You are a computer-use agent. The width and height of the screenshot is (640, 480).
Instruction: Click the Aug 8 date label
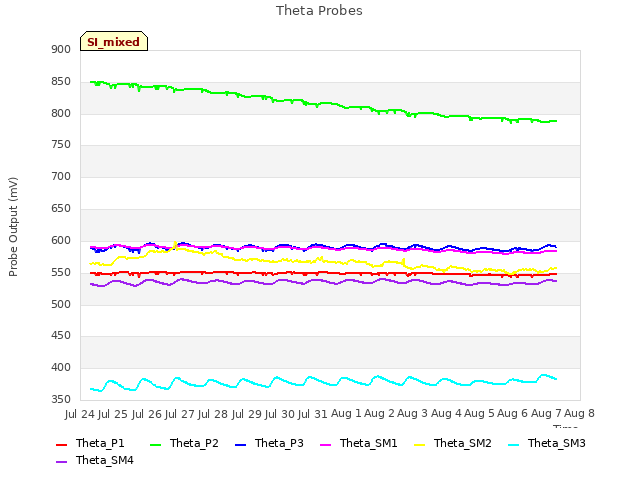click(x=579, y=413)
